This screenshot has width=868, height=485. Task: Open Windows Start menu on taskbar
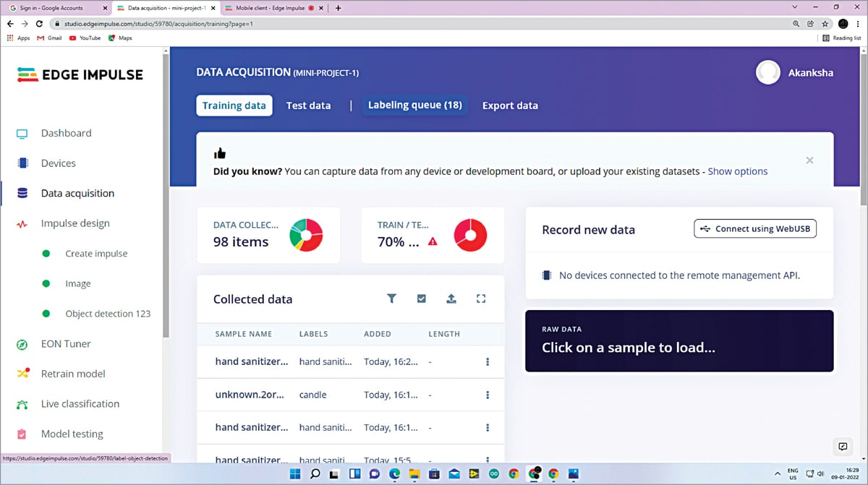(x=294, y=474)
